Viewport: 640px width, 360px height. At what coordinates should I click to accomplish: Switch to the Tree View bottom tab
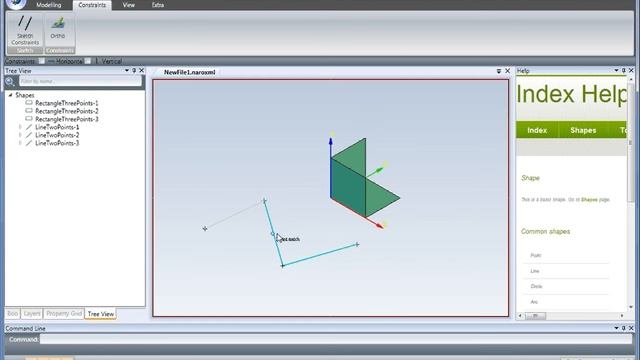101,314
